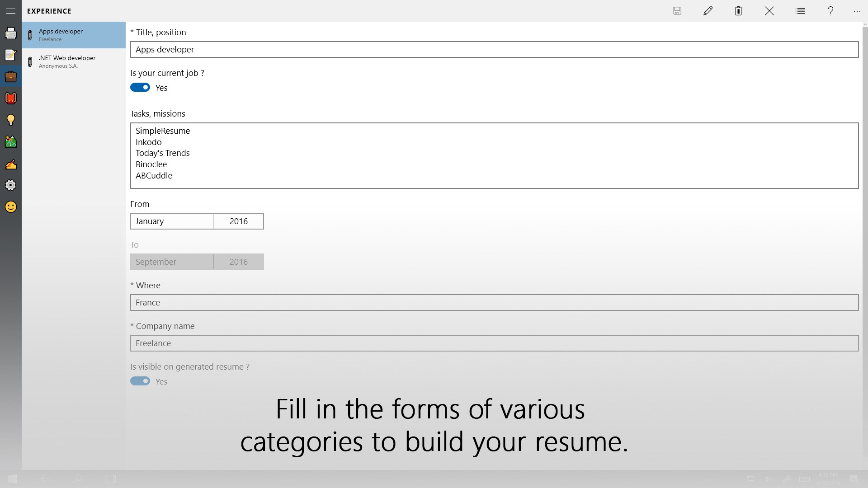Open the From month dropdown showing January
The height and width of the screenshot is (488, 868).
tap(172, 221)
